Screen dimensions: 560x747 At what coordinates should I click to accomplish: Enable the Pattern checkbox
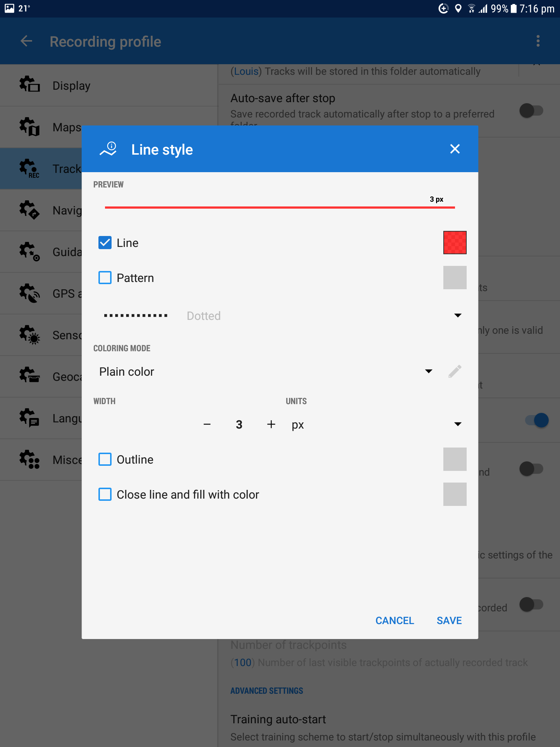[x=105, y=278]
